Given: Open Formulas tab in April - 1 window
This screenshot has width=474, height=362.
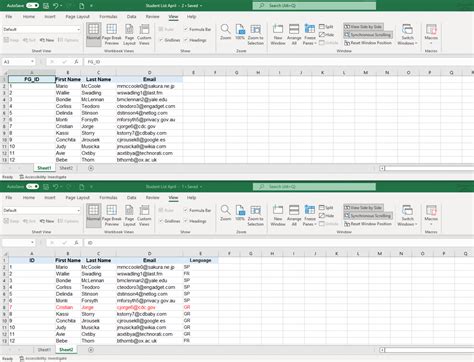Looking at the screenshot, I should pos(108,197).
